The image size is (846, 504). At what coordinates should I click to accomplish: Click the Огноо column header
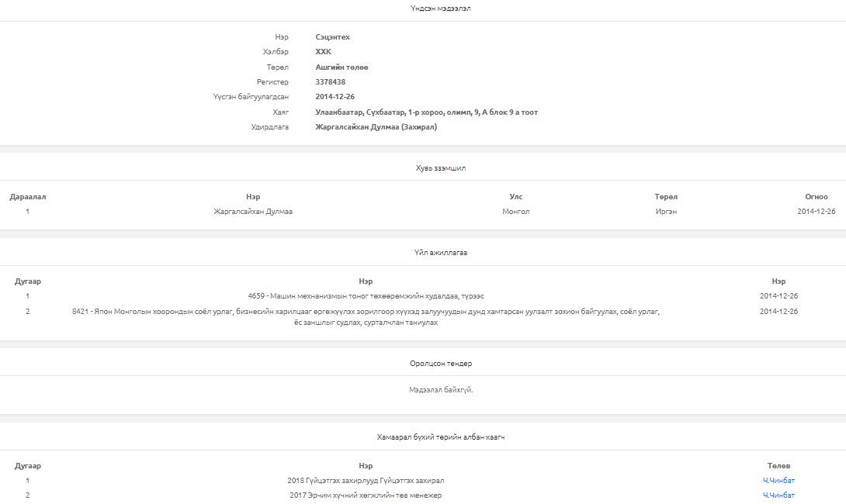point(817,197)
